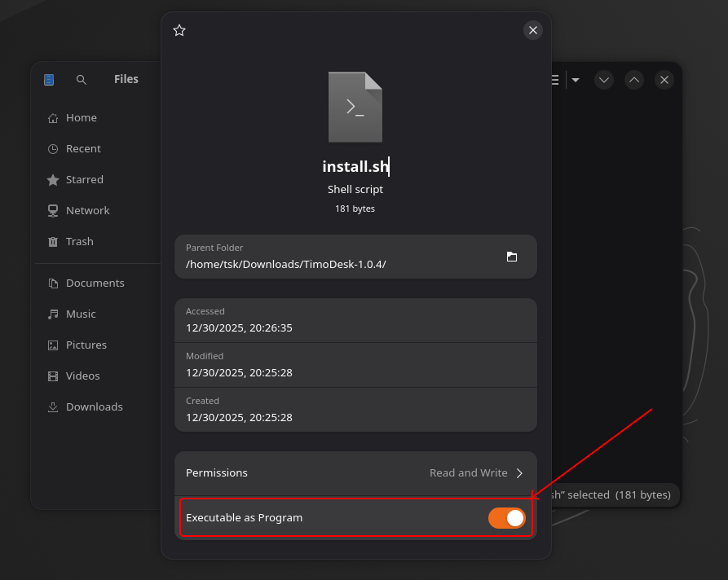Click the install.sh shell script file icon
This screenshot has height=580, width=728.
[355, 108]
